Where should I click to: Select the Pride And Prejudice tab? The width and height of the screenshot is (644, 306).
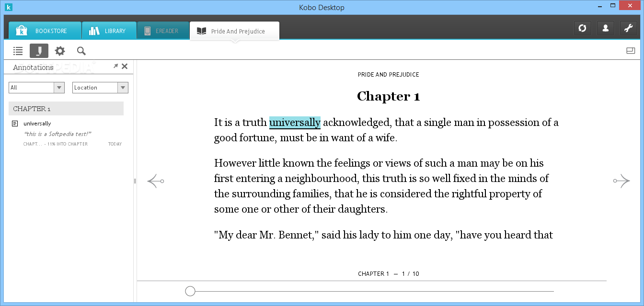[x=234, y=31]
